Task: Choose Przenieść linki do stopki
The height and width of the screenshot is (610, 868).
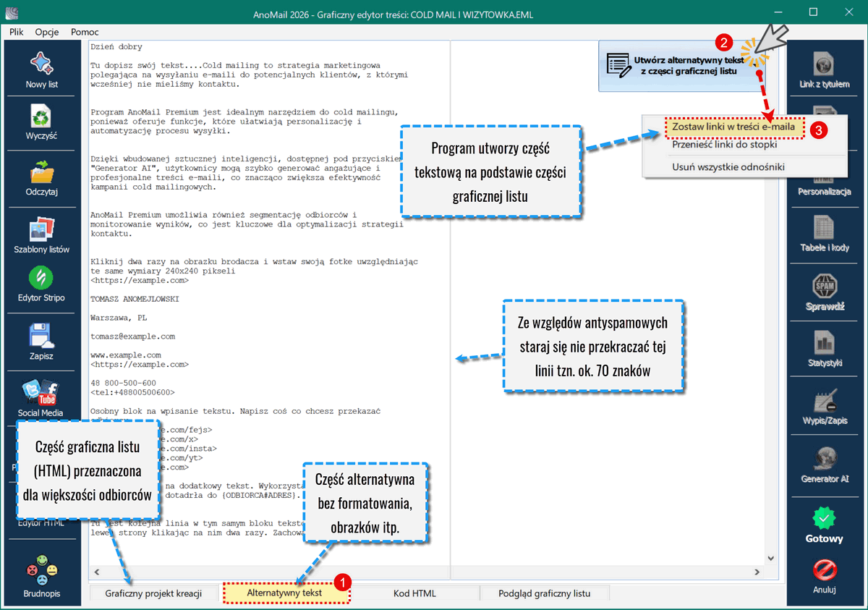Action: pyautogui.click(x=724, y=144)
